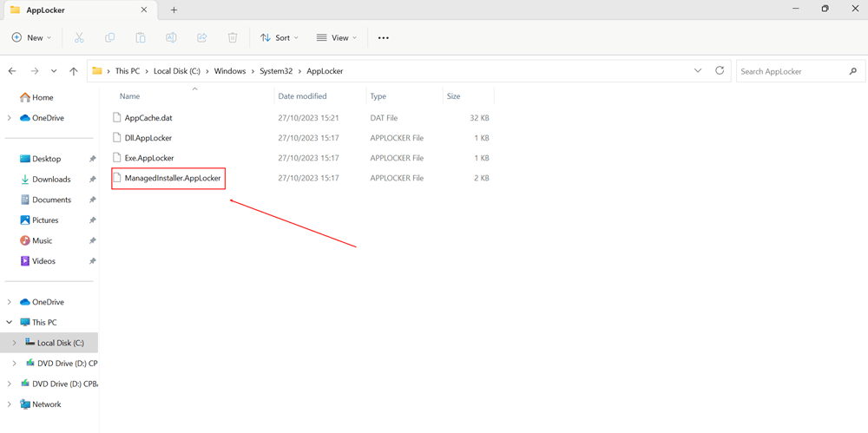Screen dimensions: 868x433
Task: Open the View dropdown menu
Action: coord(336,37)
